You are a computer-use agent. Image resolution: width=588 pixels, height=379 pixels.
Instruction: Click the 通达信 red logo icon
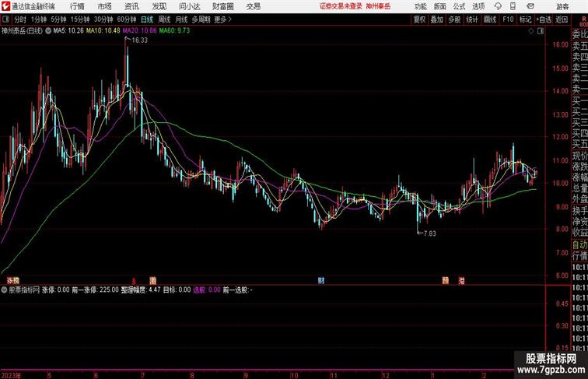click(x=5, y=6)
